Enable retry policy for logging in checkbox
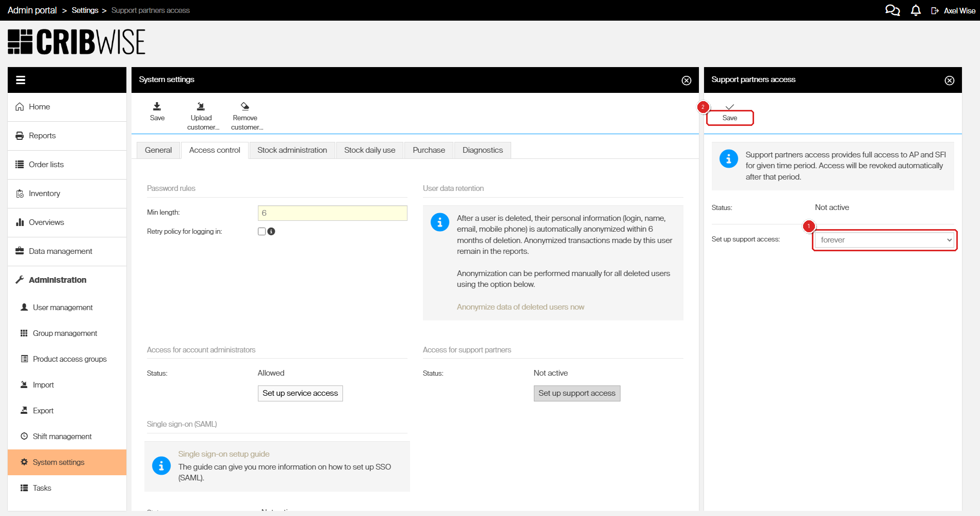The image size is (980, 516). 262,232
